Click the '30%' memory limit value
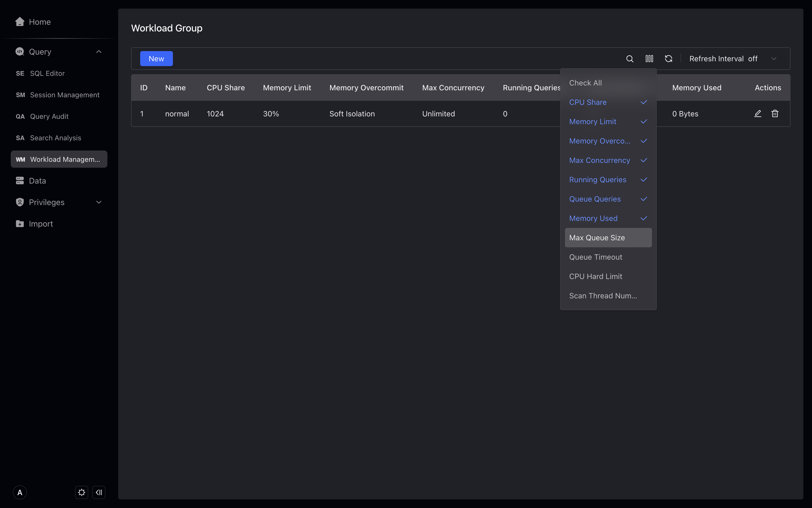Viewport: 812px width, 508px height. pos(271,114)
